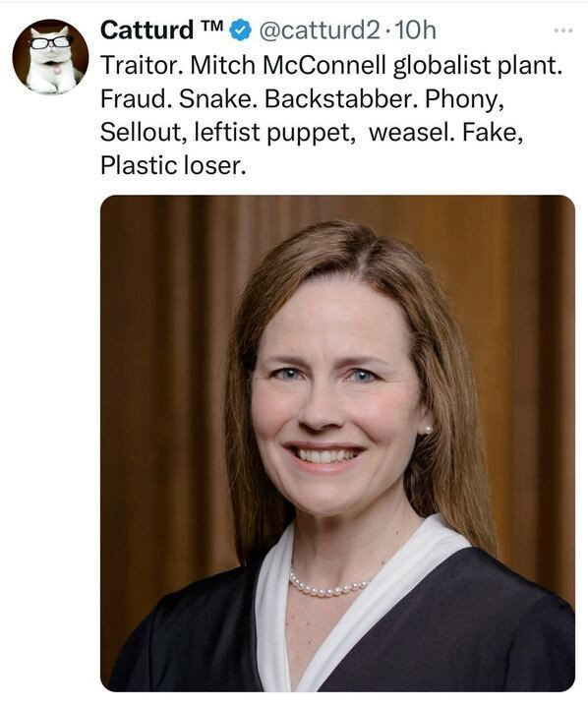Visit the @catturd2 handle link

click(320, 30)
